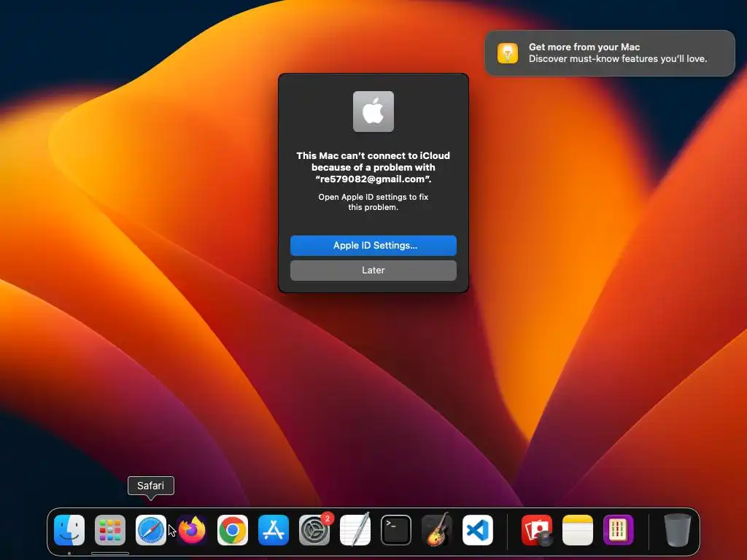The height and width of the screenshot is (560, 747).
Task: Click the Tips lightbulb notification icon
Action: point(508,52)
